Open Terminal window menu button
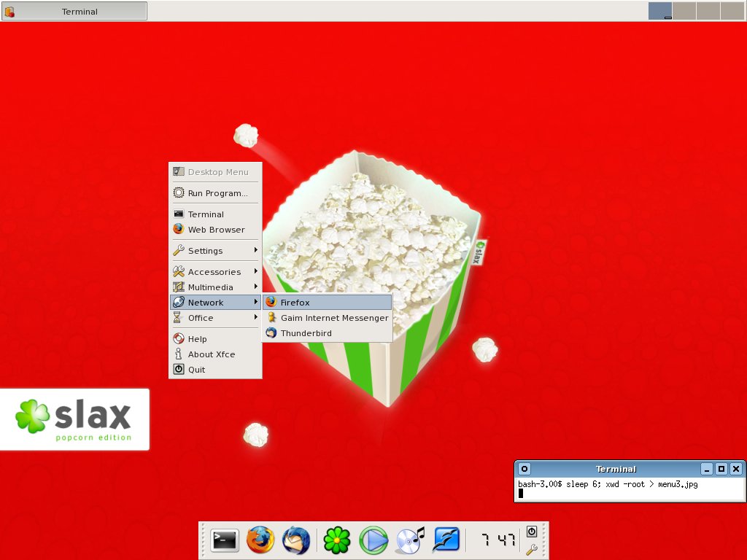This screenshot has width=747, height=560. point(524,469)
